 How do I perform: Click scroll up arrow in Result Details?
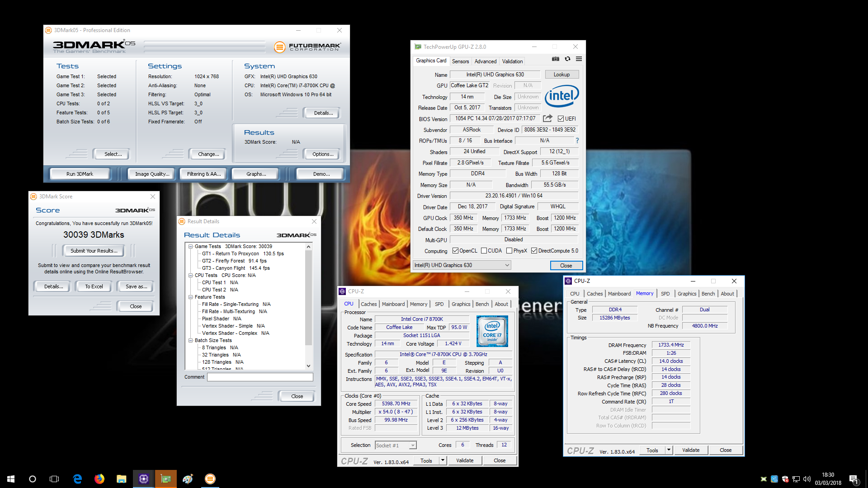(x=308, y=247)
